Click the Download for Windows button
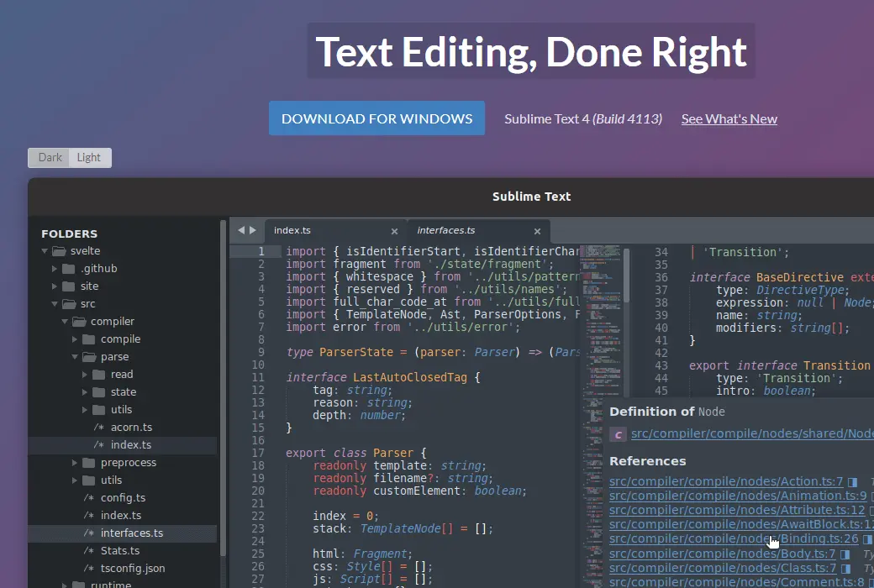Image resolution: width=874 pixels, height=588 pixels. 376,118
